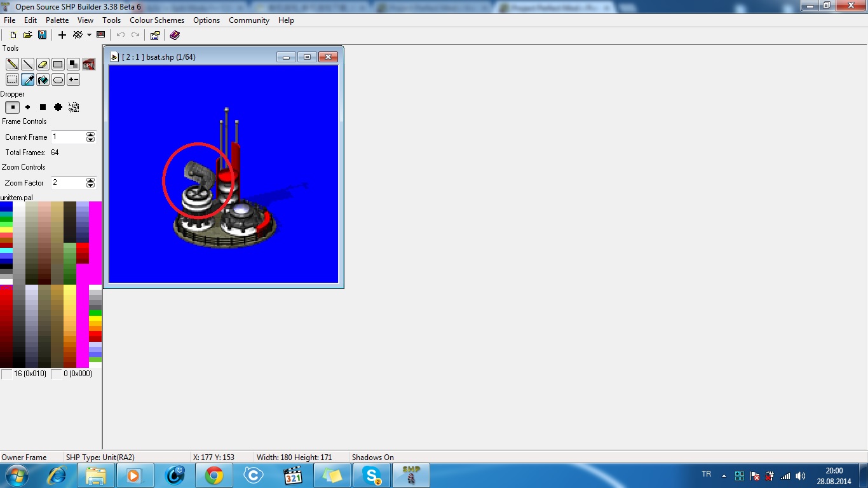Open the Help menu
This screenshot has width=868, height=488.
tap(286, 20)
